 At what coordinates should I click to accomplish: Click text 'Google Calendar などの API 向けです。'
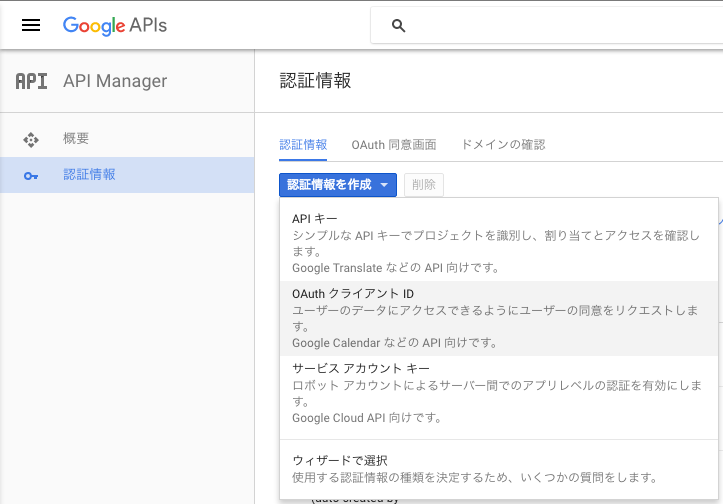395,343
